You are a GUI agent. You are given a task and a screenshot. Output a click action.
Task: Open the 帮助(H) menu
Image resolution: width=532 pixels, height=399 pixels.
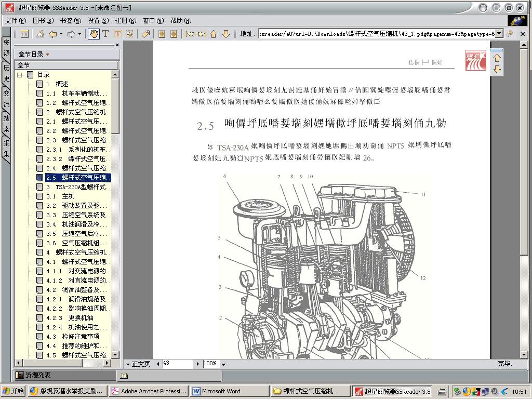coord(180,21)
